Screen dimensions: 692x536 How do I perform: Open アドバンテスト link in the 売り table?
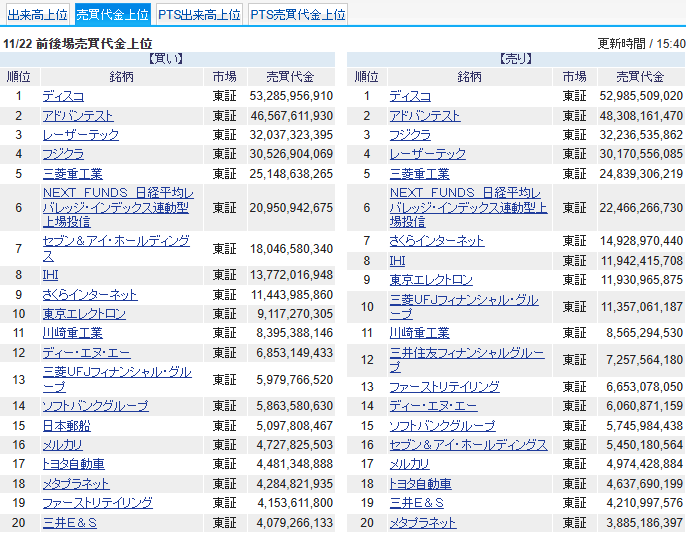tap(425, 116)
